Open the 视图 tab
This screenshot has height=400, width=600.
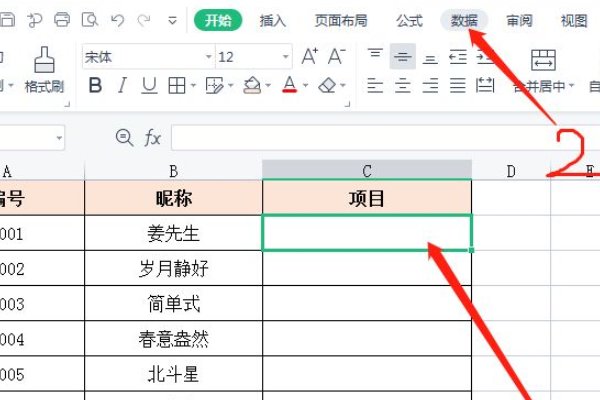(574, 20)
